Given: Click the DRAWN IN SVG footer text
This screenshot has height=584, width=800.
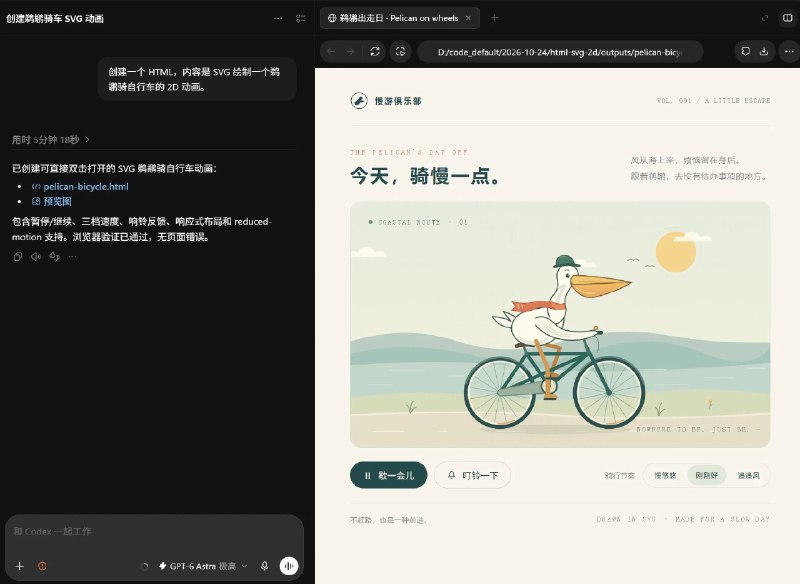Looking at the screenshot, I should [x=626, y=519].
